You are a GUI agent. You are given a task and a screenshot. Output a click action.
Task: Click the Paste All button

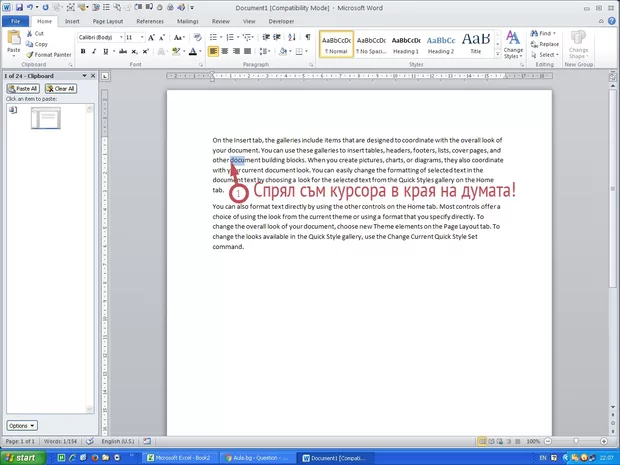point(23,88)
